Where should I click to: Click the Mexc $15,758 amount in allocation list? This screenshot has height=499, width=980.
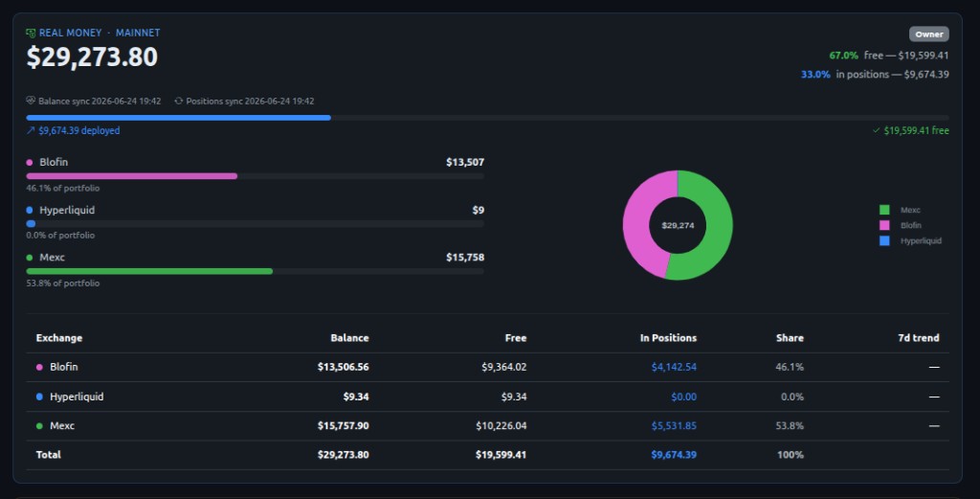click(x=465, y=258)
